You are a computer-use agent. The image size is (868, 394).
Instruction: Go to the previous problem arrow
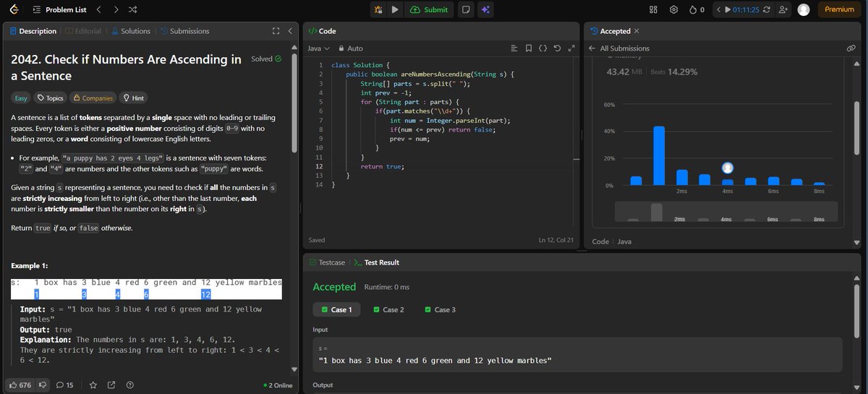[99, 9]
